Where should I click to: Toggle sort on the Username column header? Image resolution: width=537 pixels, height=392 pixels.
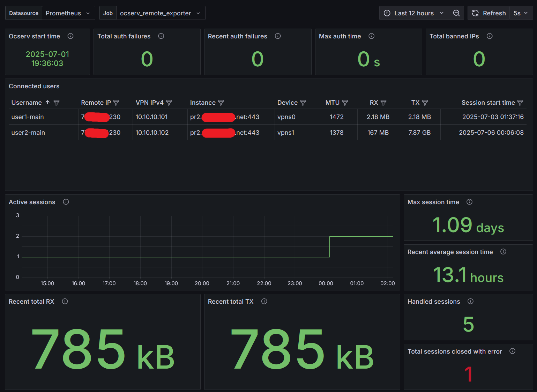coord(27,103)
